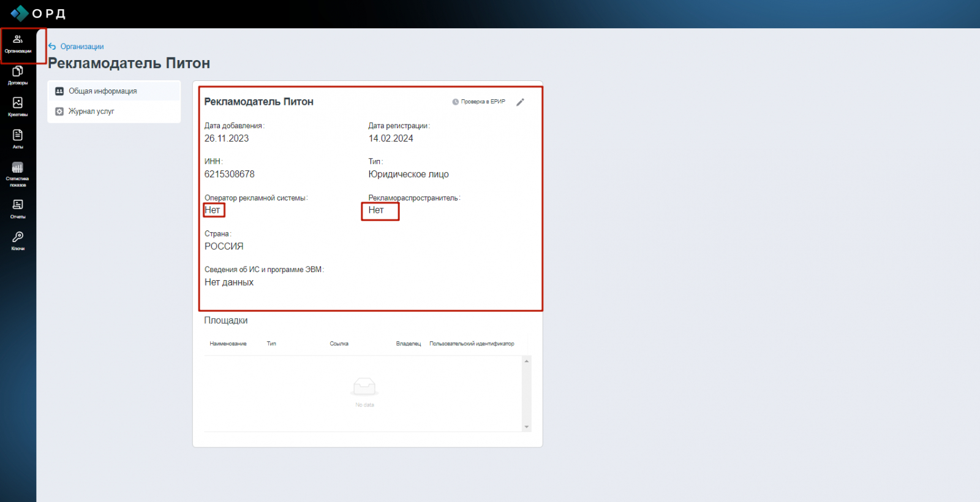Screen dimensions: 980x502
Task: Click the Площадки section heading
Action: point(226,321)
